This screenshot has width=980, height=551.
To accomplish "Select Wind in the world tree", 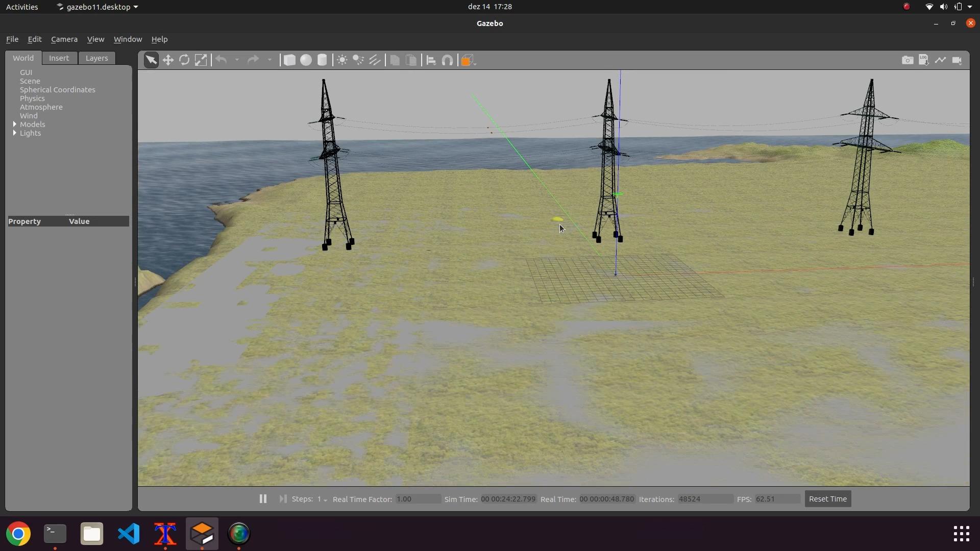I will (x=29, y=116).
